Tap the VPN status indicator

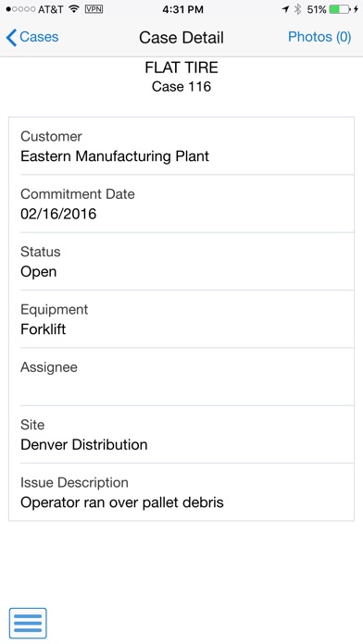pyautogui.click(x=94, y=9)
